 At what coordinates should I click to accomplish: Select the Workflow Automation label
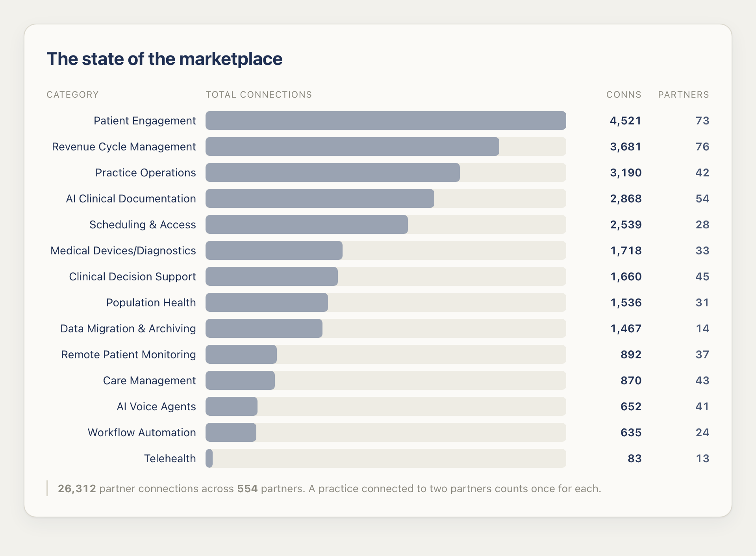(142, 432)
